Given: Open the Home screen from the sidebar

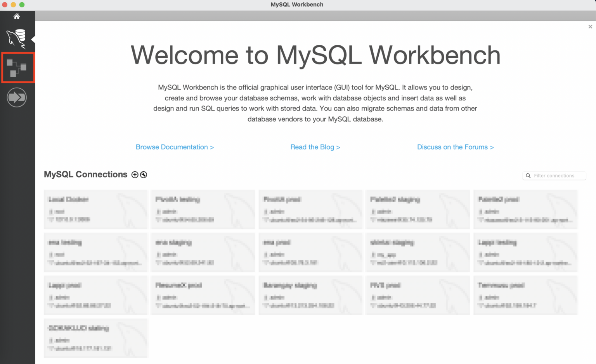Looking at the screenshot, I should pyautogui.click(x=17, y=16).
